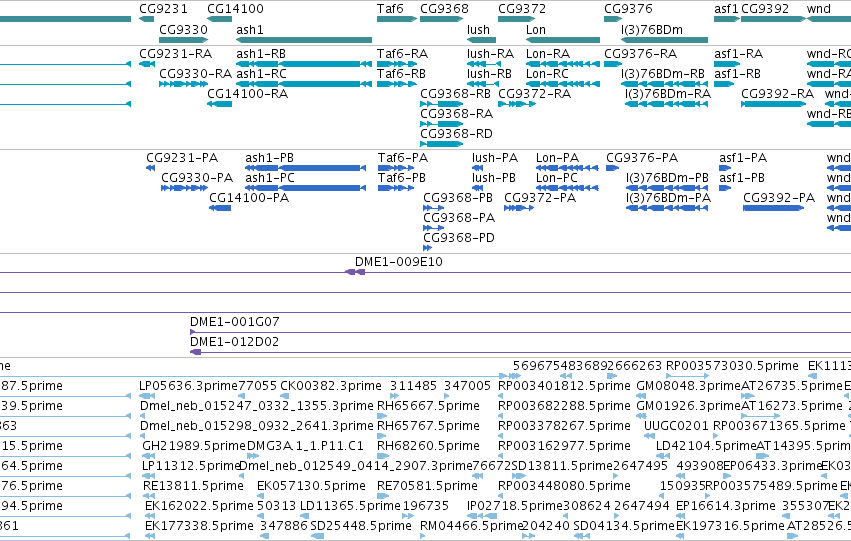This screenshot has width=851, height=541.
Task: Select the RP003162977.5prime EST label
Action: tap(564, 446)
